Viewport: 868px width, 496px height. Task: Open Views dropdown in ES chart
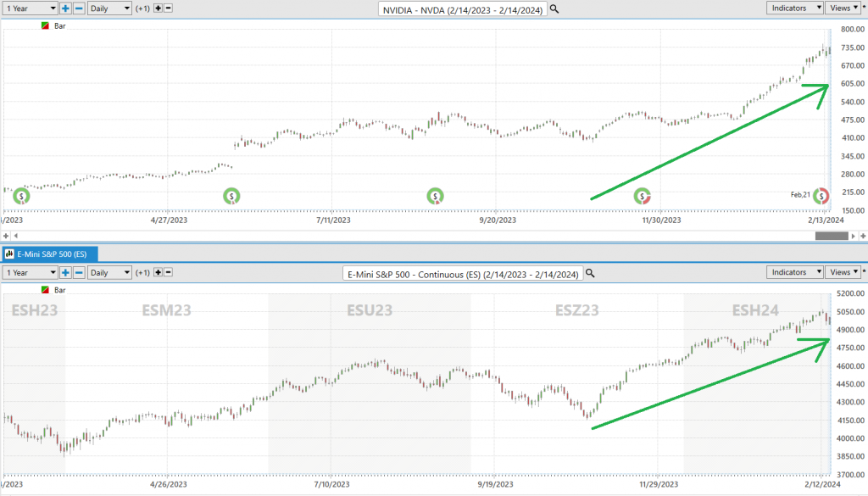(844, 272)
